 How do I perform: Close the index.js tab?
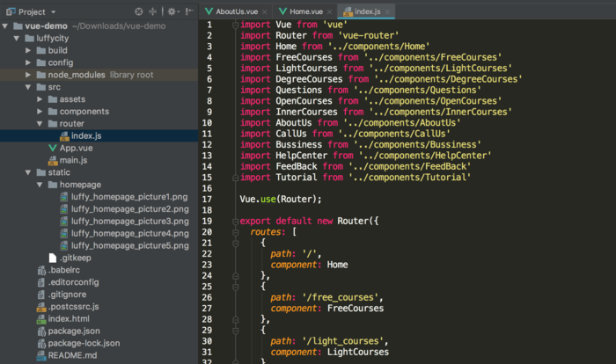pyautogui.click(x=387, y=12)
